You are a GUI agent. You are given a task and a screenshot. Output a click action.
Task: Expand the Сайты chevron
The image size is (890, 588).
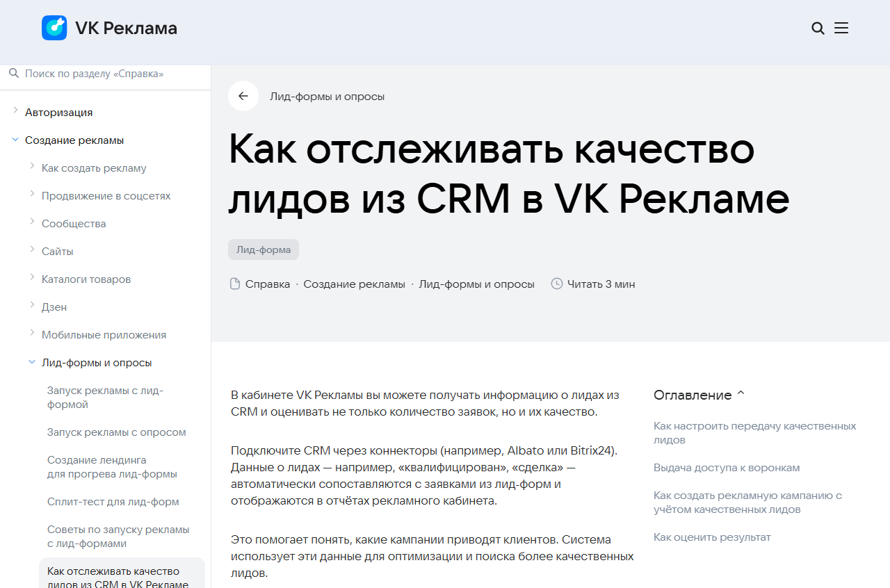(x=32, y=249)
